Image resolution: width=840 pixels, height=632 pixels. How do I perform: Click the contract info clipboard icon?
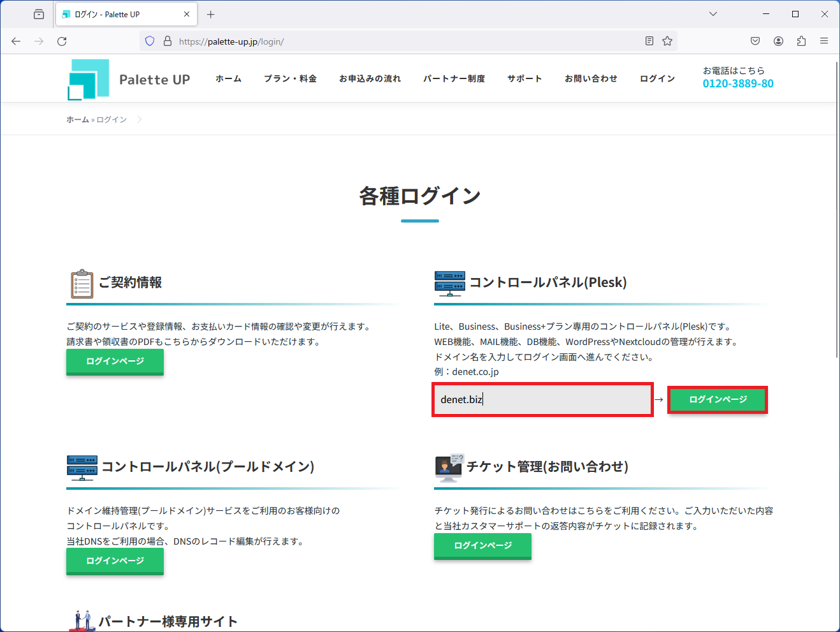point(82,283)
